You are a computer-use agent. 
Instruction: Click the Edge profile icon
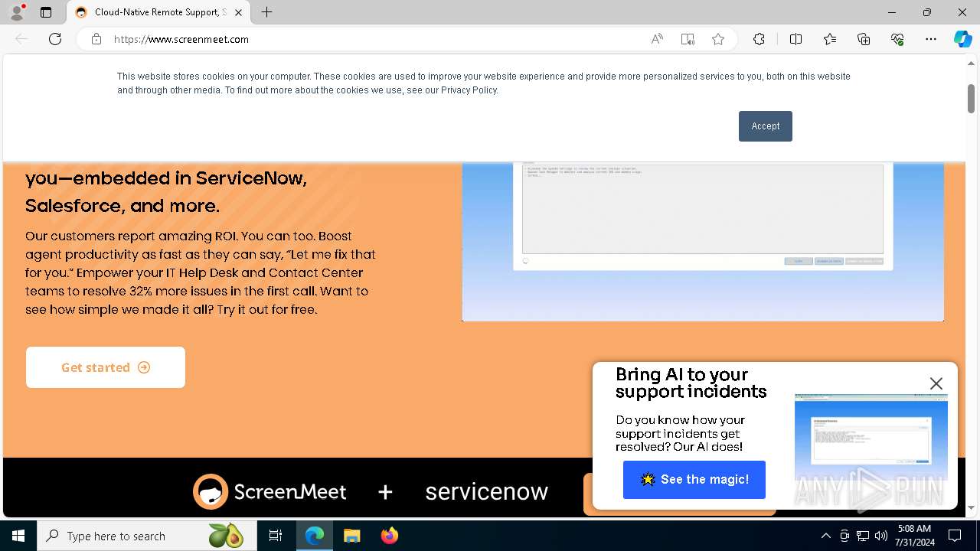[x=17, y=12]
